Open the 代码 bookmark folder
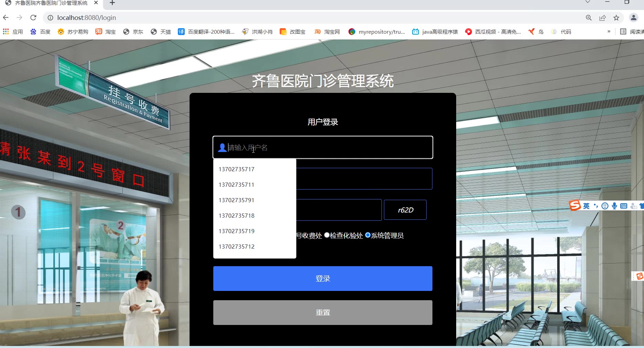This screenshot has height=348, width=644. (561, 32)
